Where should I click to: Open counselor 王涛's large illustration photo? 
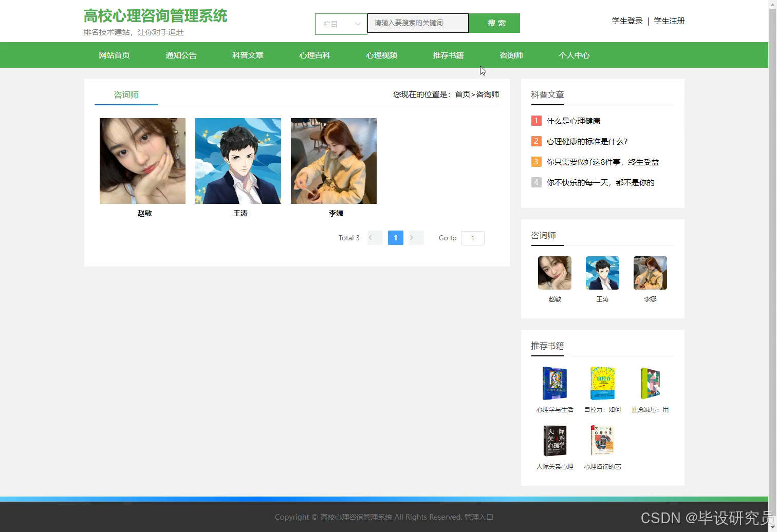pos(238,161)
